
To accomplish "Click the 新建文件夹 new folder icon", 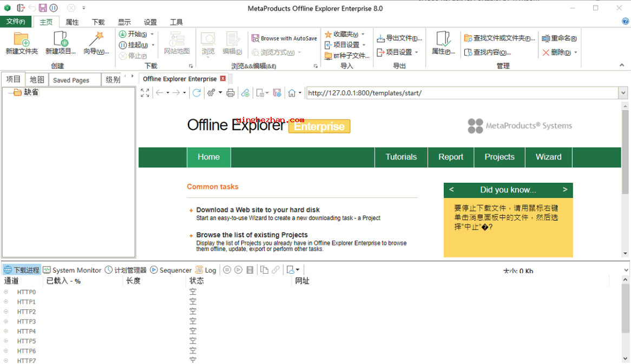I will click(x=22, y=39).
